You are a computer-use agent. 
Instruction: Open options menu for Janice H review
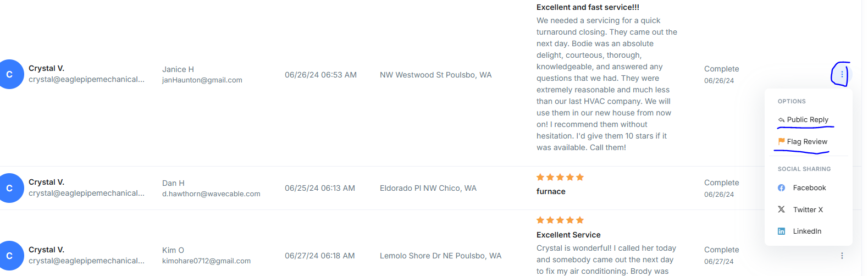point(842,74)
